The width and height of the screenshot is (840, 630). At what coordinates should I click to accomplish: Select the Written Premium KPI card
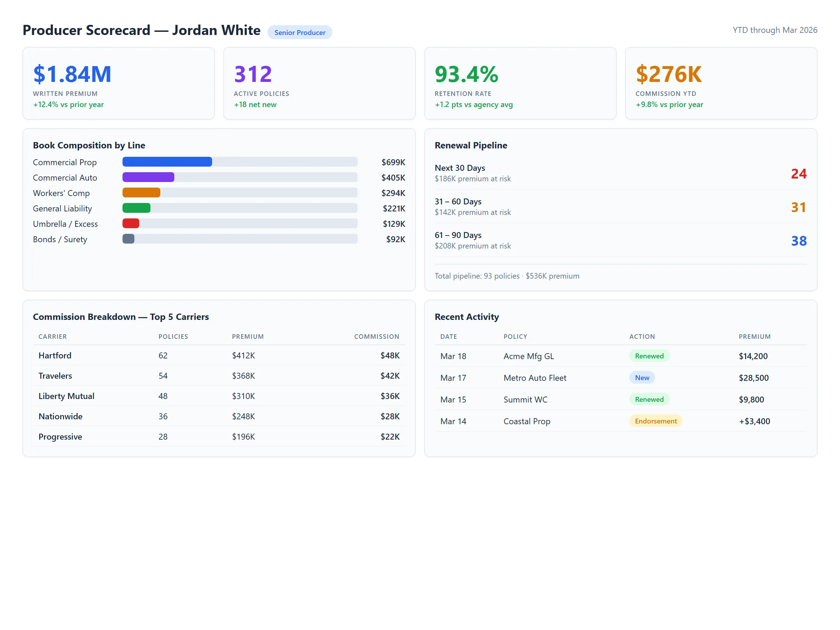coord(119,83)
